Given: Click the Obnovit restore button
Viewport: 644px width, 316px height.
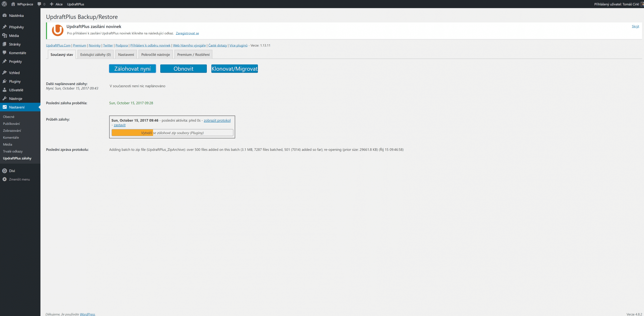Looking at the screenshot, I should tap(183, 69).
